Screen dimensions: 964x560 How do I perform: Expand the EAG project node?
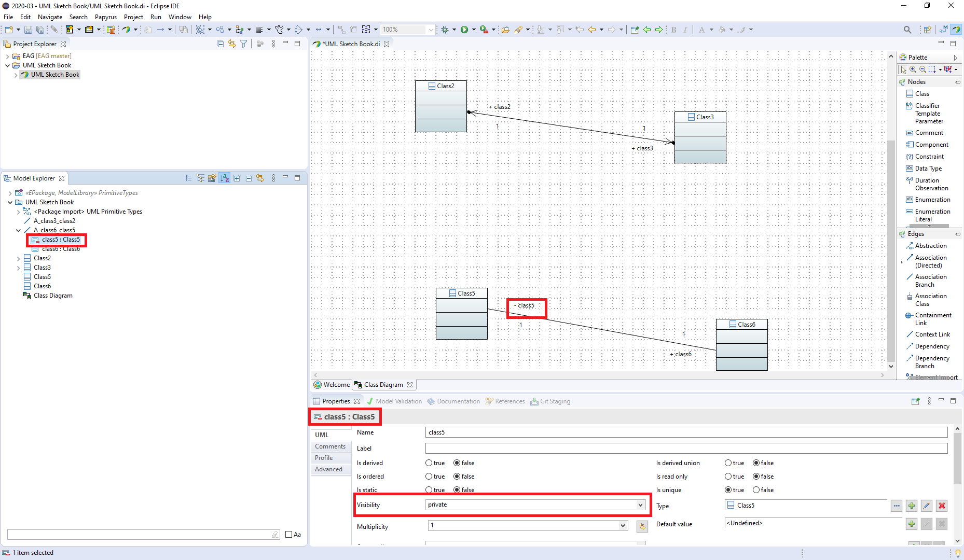7,56
